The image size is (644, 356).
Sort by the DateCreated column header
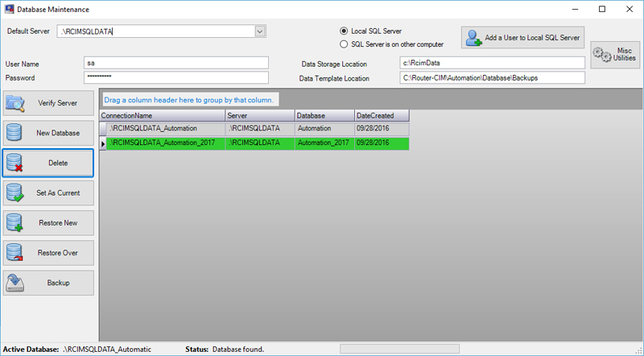(x=382, y=115)
